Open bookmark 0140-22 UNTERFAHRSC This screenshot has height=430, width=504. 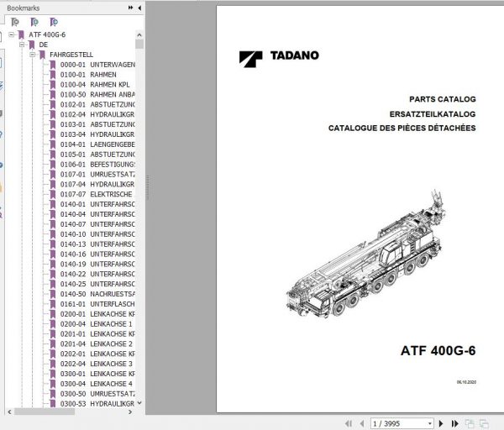[97, 274]
